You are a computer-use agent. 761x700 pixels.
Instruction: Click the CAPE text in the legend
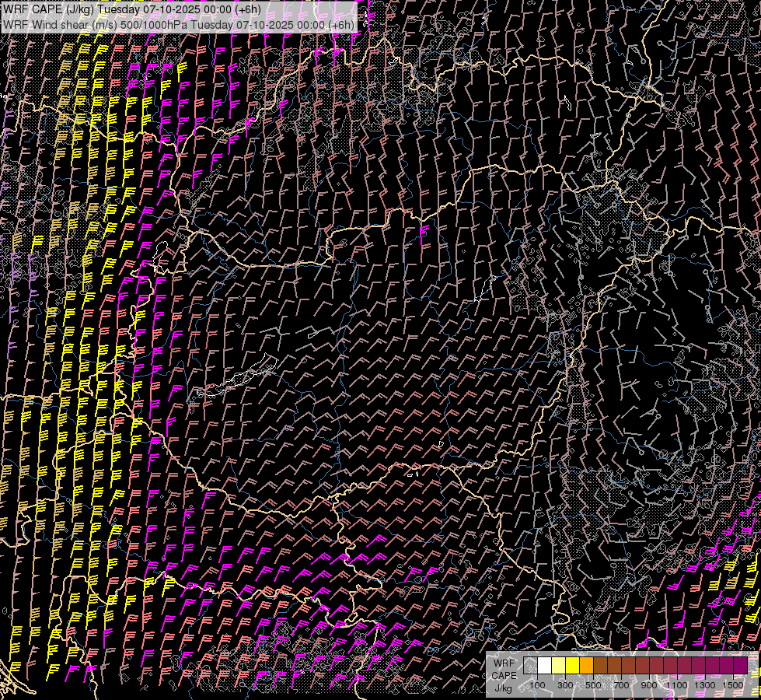[x=504, y=675]
